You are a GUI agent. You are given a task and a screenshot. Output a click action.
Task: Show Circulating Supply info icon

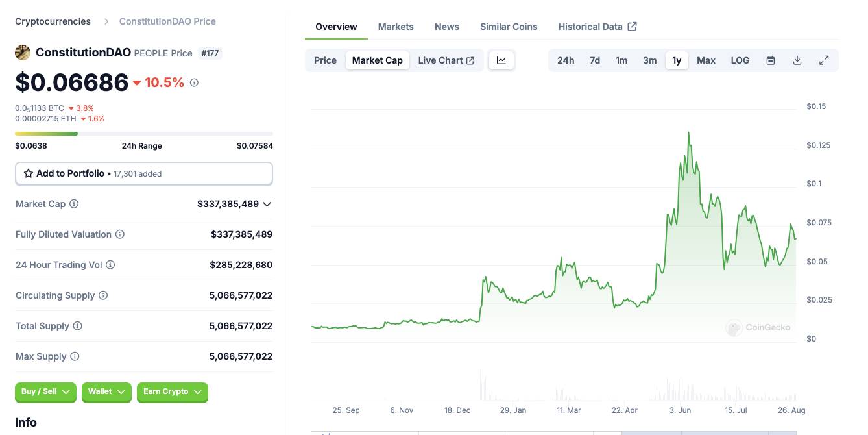pyautogui.click(x=103, y=295)
